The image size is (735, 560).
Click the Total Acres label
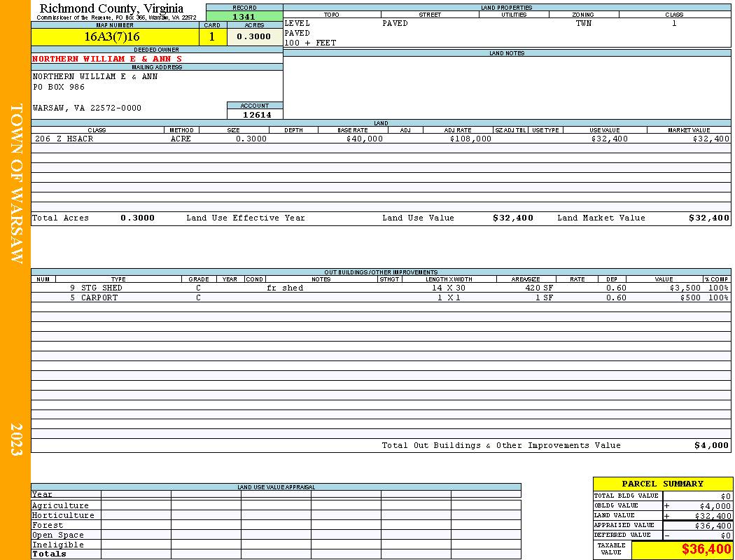(x=60, y=218)
